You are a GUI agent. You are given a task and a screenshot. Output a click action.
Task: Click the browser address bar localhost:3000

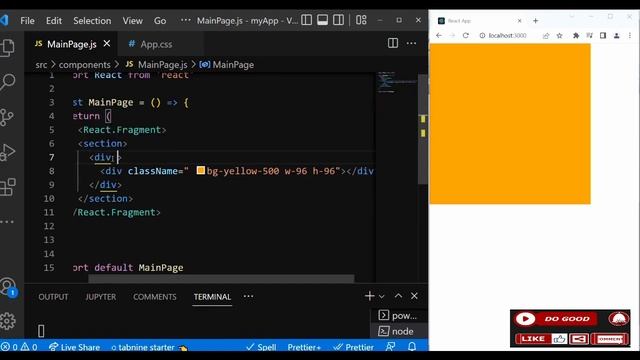tap(507, 36)
